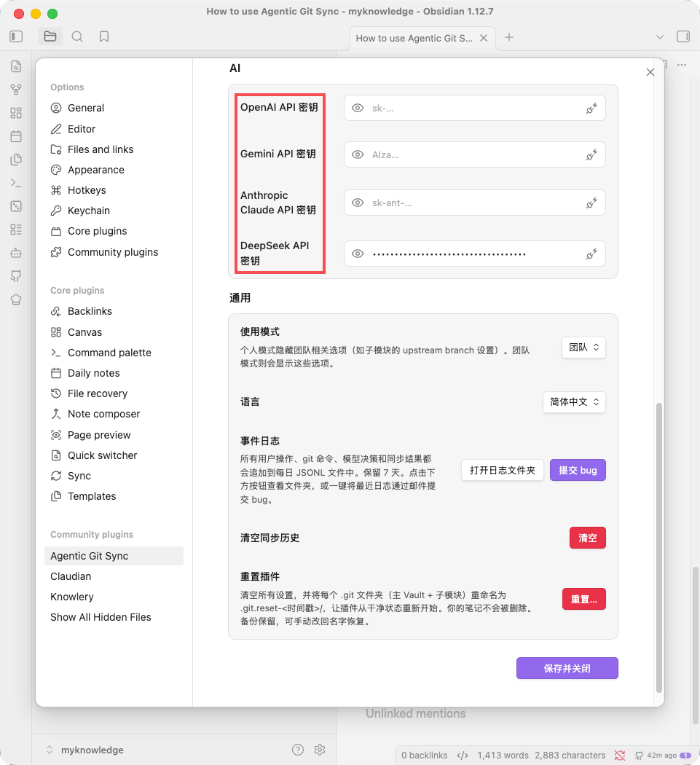
Task: Open settings gear icon at bottom
Action: (320, 750)
